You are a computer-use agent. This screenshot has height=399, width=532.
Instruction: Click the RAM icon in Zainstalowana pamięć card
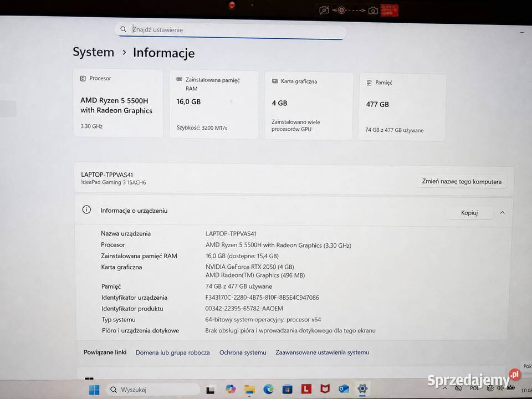tap(179, 79)
